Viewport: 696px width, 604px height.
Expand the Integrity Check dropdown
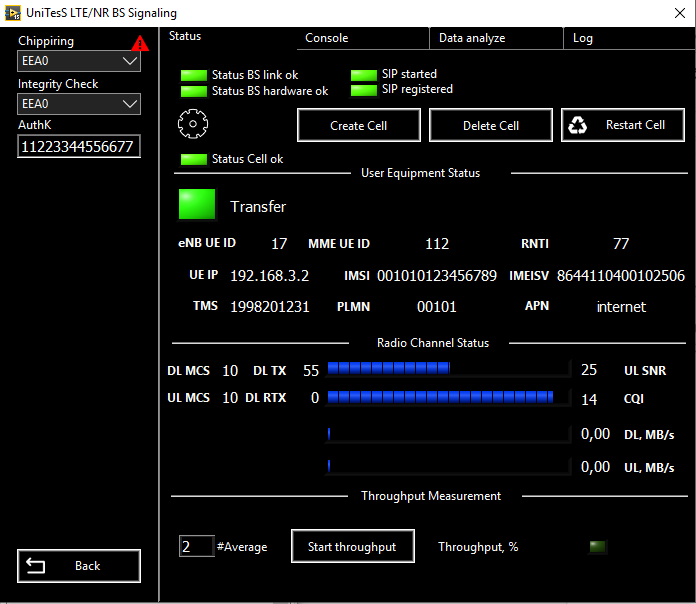79,103
